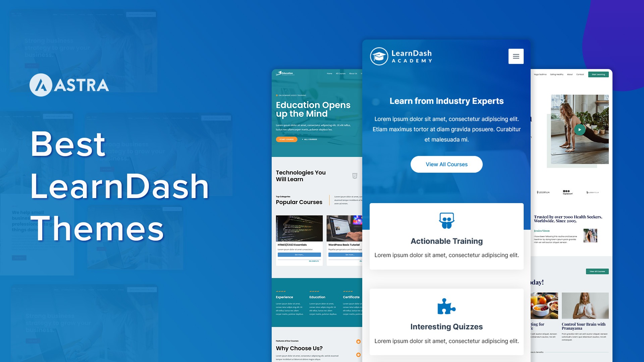Click the hamburger menu icon

point(516,56)
